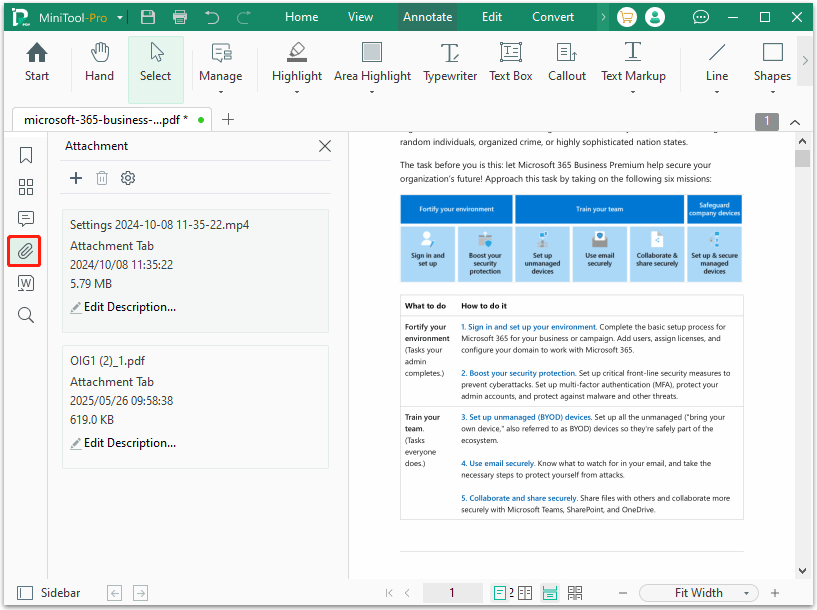Go to the Start home tool

point(37,62)
